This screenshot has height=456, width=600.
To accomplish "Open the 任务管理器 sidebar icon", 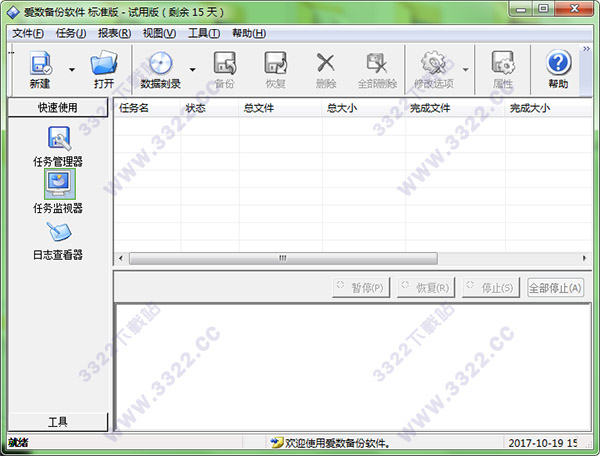I will pyautogui.click(x=58, y=138).
